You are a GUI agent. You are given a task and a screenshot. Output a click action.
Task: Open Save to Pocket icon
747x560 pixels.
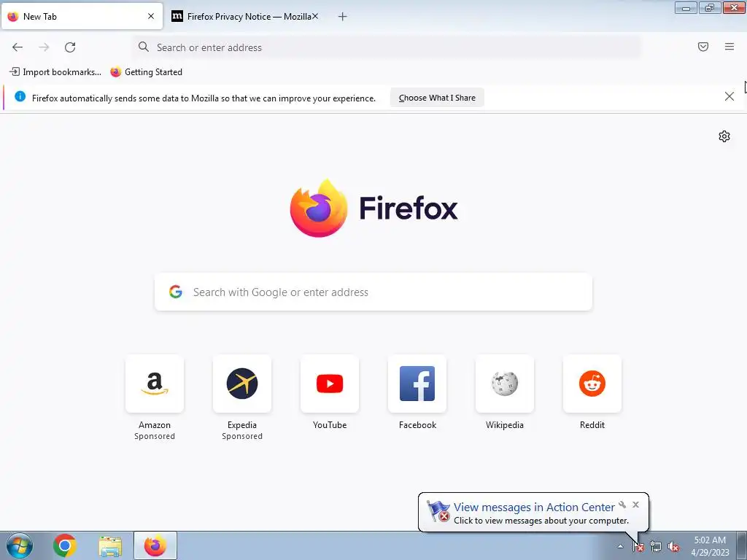point(703,47)
